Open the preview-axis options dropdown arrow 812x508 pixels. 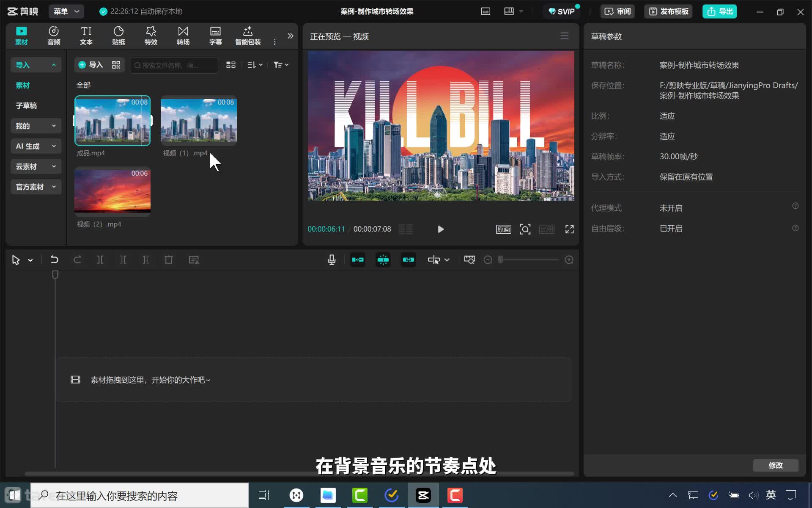point(447,260)
